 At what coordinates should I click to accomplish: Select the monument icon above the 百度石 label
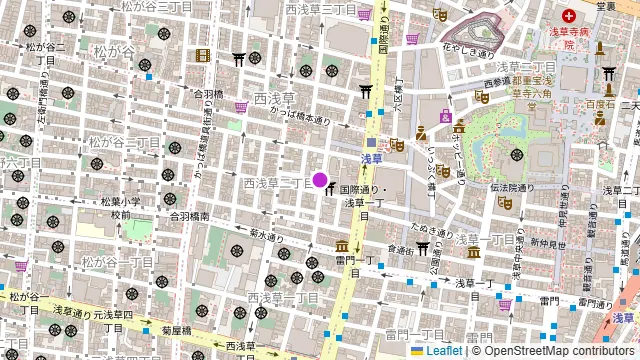[x=609, y=90]
